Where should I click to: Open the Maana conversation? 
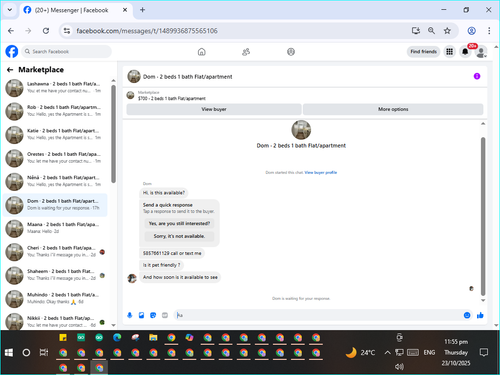(55, 228)
